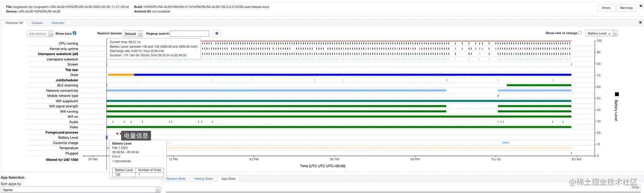
Task: Expand the Battery Level line selector arrow
Action: point(615,33)
